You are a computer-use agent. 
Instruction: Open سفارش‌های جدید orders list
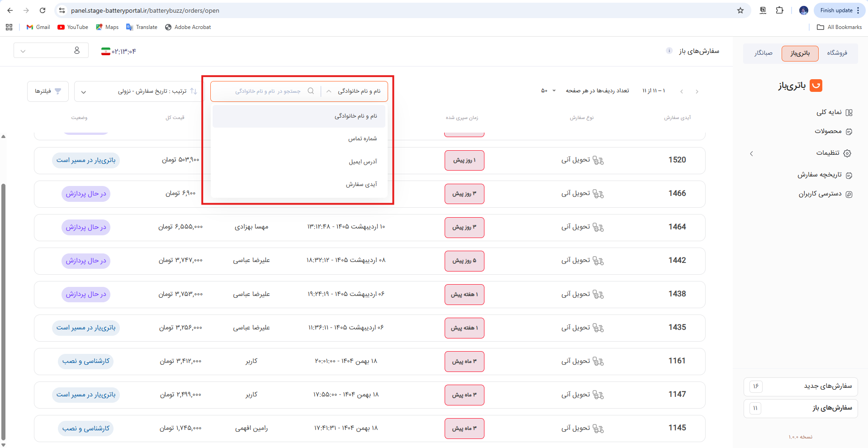[801, 386]
